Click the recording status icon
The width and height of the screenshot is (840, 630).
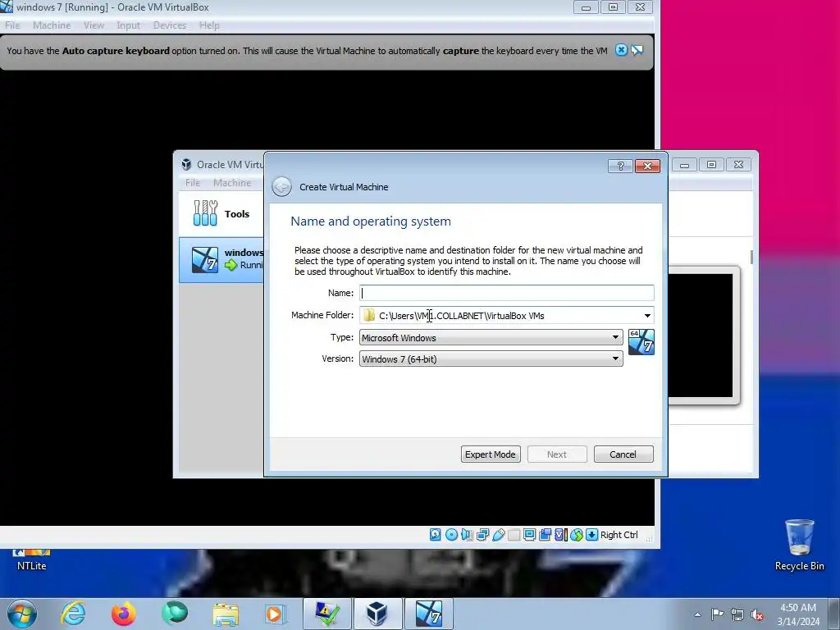pyautogui.click(x=546, y=535)
